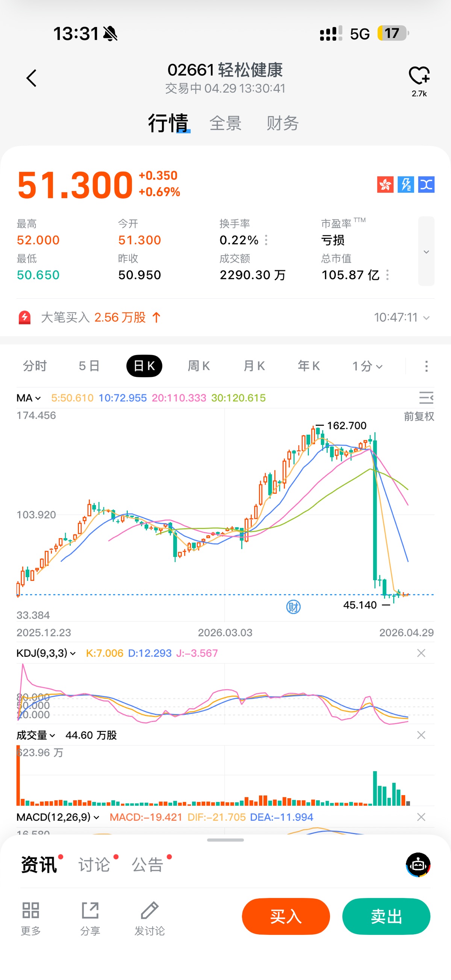
Task: Switch chart to 分时 view
Action: 35,366
